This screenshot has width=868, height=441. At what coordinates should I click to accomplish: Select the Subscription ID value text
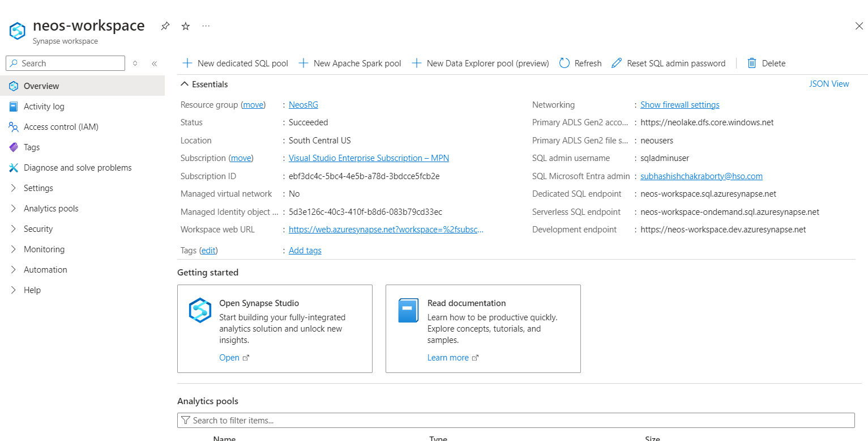(364, 176)
